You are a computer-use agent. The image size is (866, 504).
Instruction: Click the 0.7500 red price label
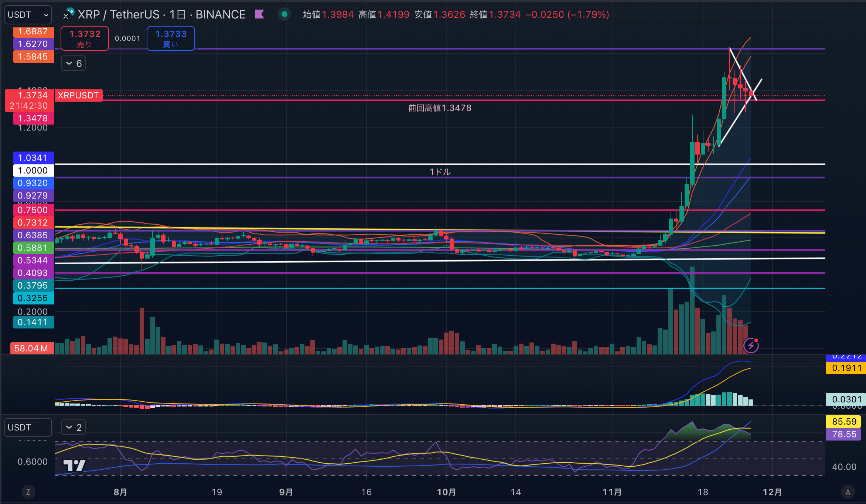34,210
